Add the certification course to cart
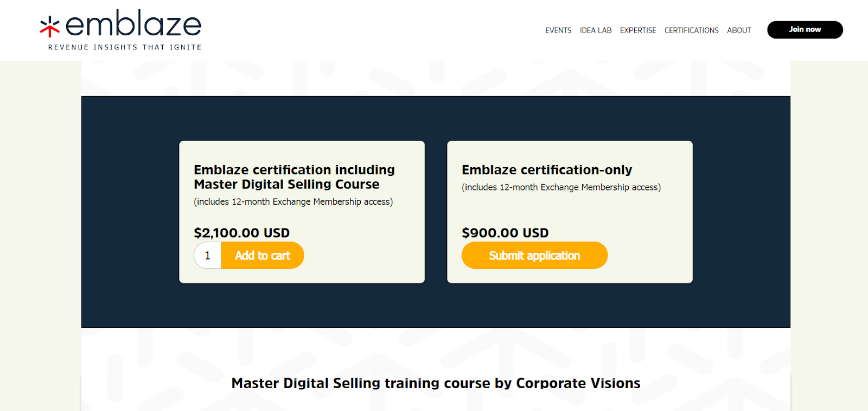Screen dimensions: 868x411 263,255
